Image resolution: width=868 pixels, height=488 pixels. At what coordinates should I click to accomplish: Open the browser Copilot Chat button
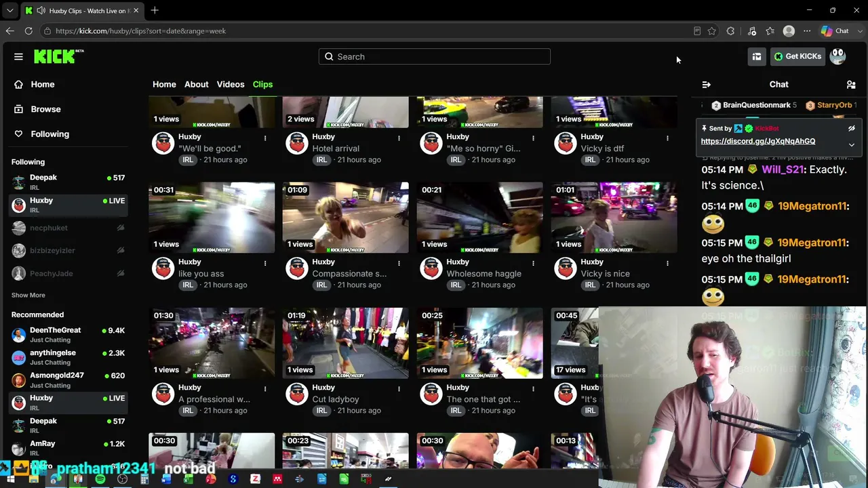(x=835, y=30)
